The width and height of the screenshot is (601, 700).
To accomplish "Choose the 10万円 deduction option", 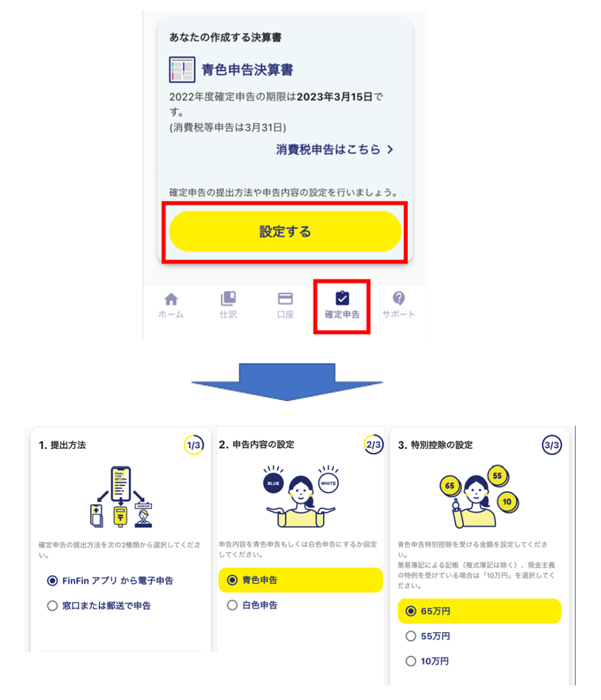I will click(x=427, y=661).
